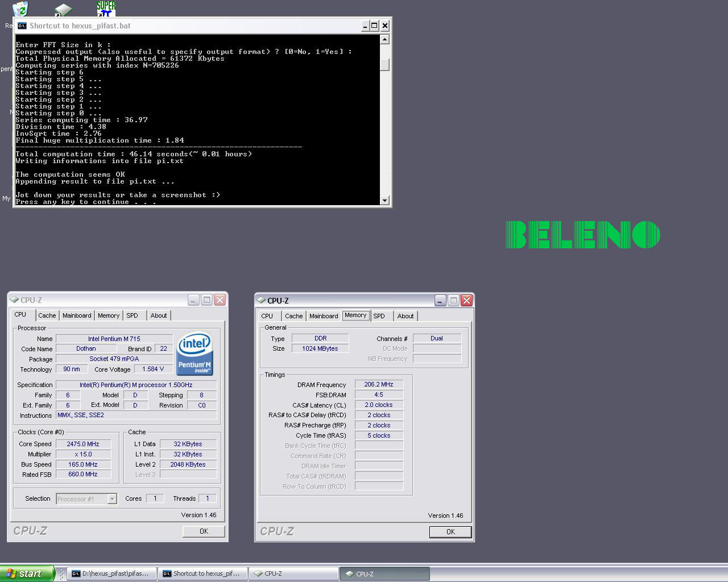The image size is (728, 582).
Task: Click the CAS# Latency value 2.0 clocks
Action: [379, 405]
